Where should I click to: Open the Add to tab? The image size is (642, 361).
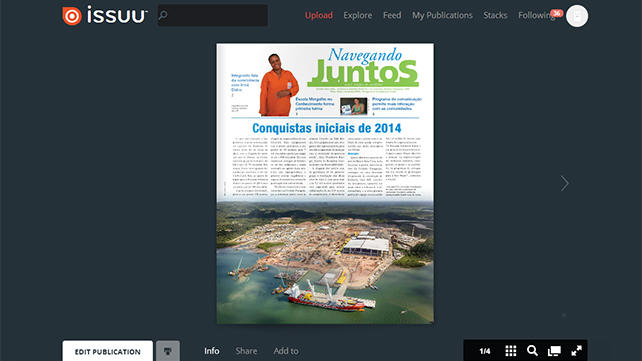286,351
